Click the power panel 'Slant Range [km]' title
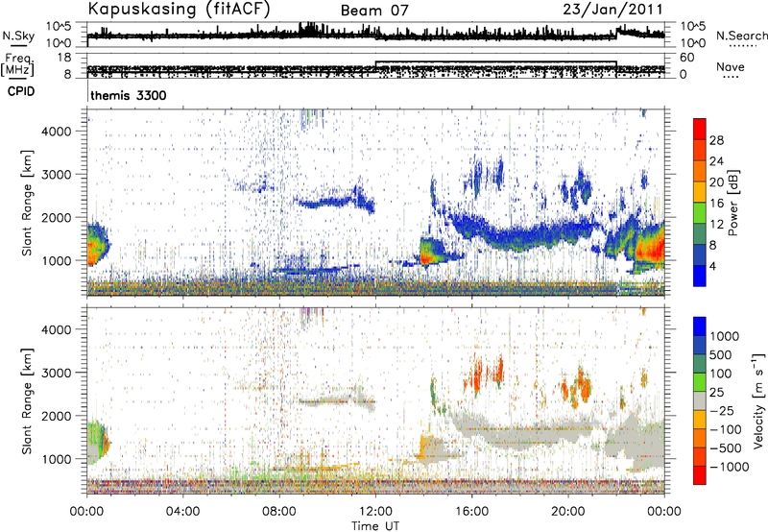Viewport: 768px width, 532px height. 27,203
